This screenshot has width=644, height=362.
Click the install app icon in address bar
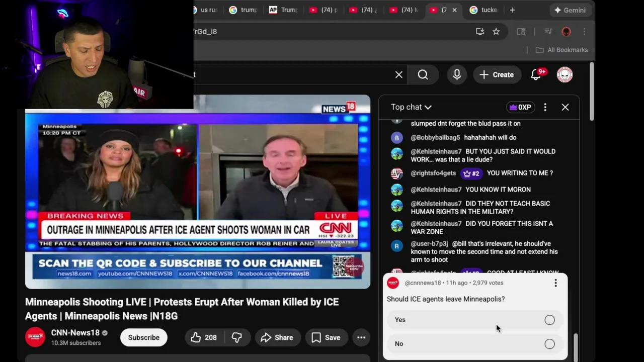(x=480, y=32)
